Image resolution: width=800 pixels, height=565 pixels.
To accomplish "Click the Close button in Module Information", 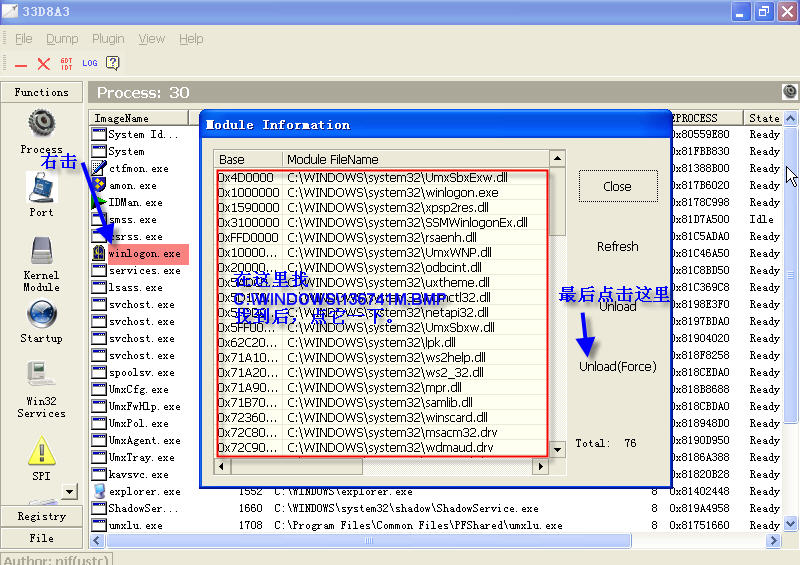I will point(617,186).
